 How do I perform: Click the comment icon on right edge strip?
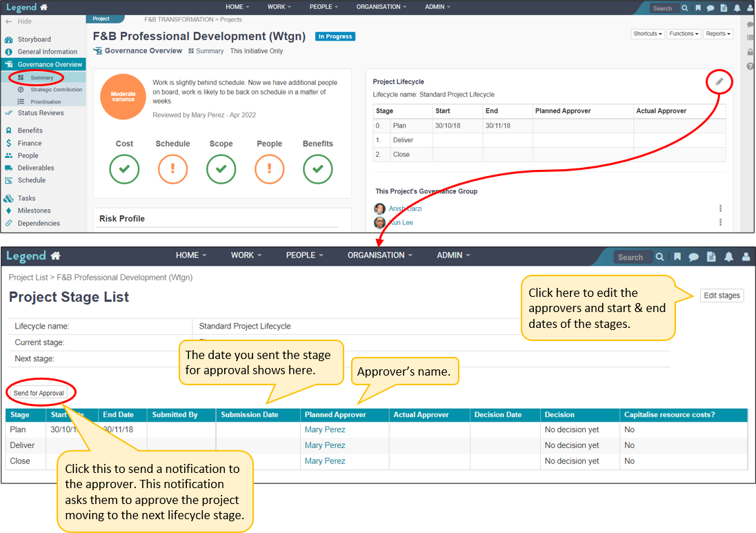click(x=750, y=24)
